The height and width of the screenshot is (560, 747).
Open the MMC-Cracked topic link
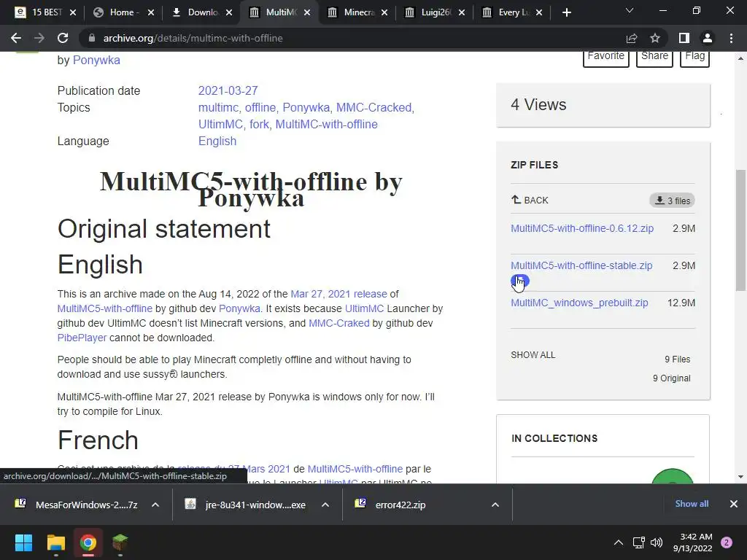pos(374,108)
